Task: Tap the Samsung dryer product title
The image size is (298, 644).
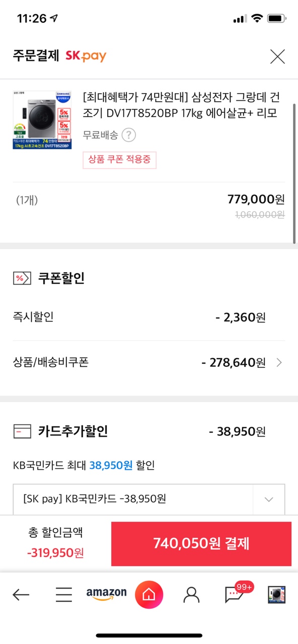Action: 181,105
